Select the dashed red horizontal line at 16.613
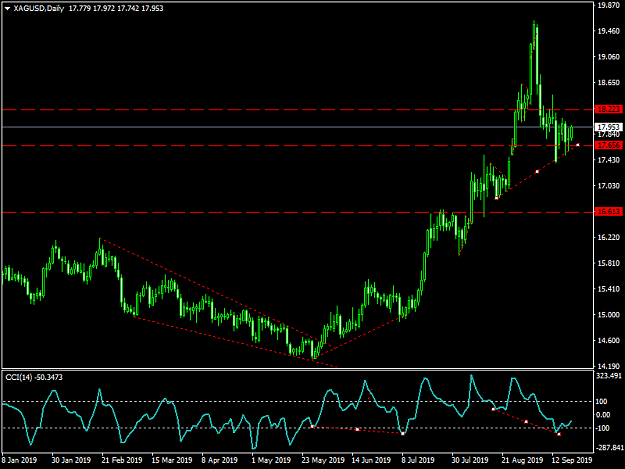 [297, 212]
